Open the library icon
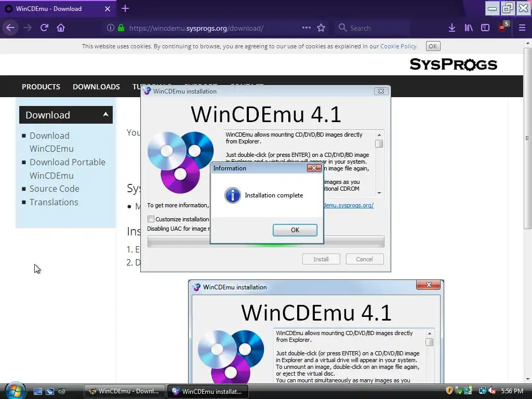Screen dimensions: 532x399 [x=469, y=28]
